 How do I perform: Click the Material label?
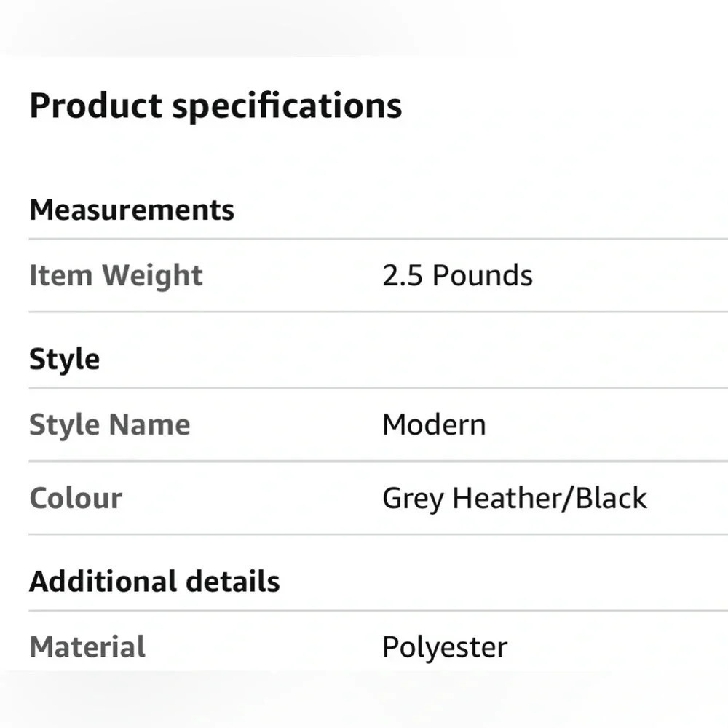pos(87,647)
